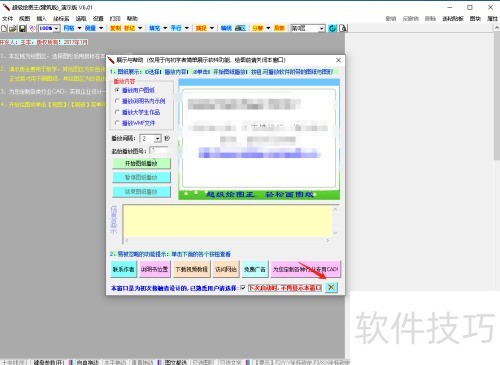Click inside the yellow info text area
This screenshot has height=365, width=500.
(x=227, y=221)
